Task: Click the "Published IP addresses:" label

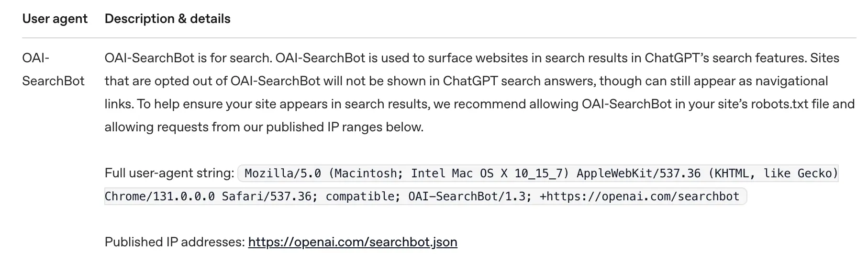Action: 175,242
